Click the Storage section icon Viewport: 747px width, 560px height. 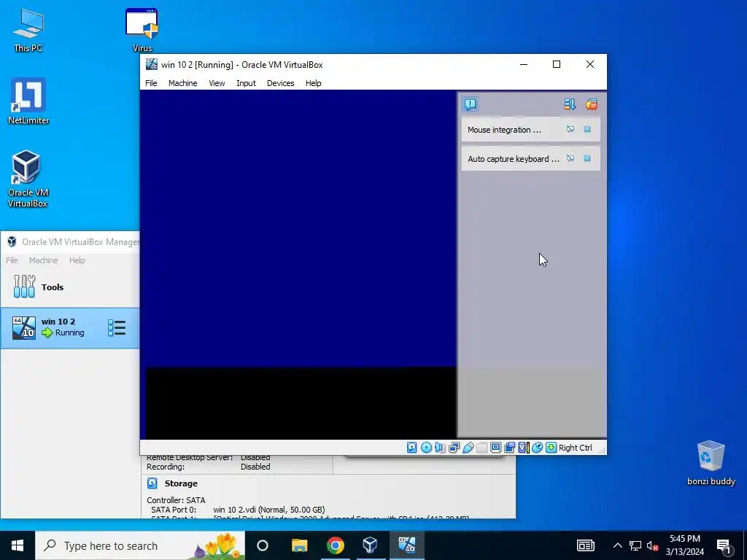[152, 483]
